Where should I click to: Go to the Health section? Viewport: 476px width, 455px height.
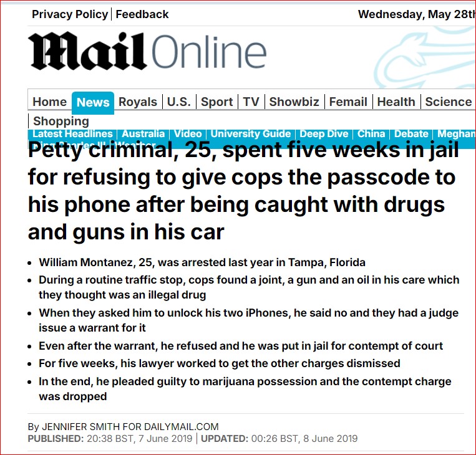click(396, 102)
